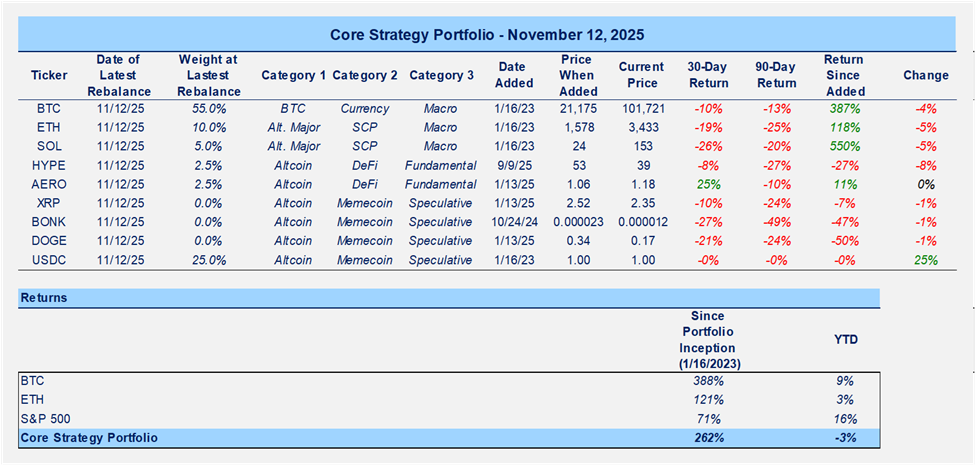Select DOGE's Speculative category cell
This screenshot has width=975, height=465.
click(x=441, y=241)
